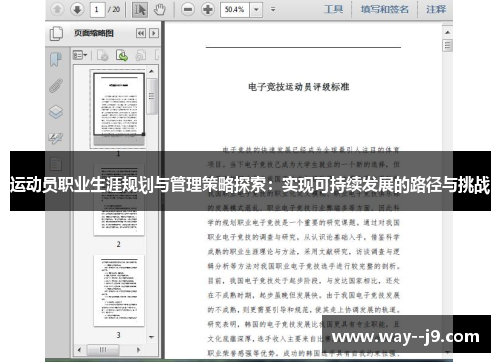This screenshot has height=362, width=500.
Task: Activate the text selection cursor tool
Action: click(140, 9)
